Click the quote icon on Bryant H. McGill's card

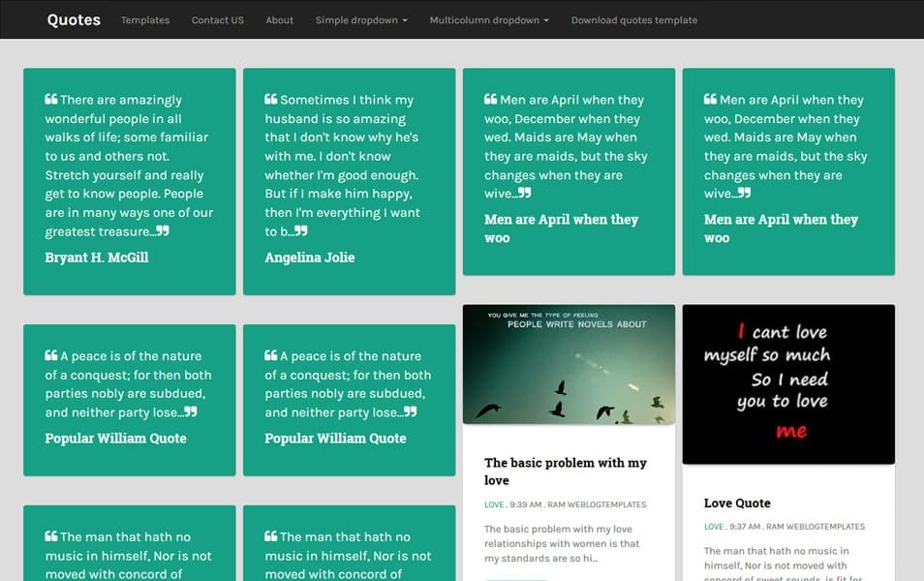tap(51, 97)
